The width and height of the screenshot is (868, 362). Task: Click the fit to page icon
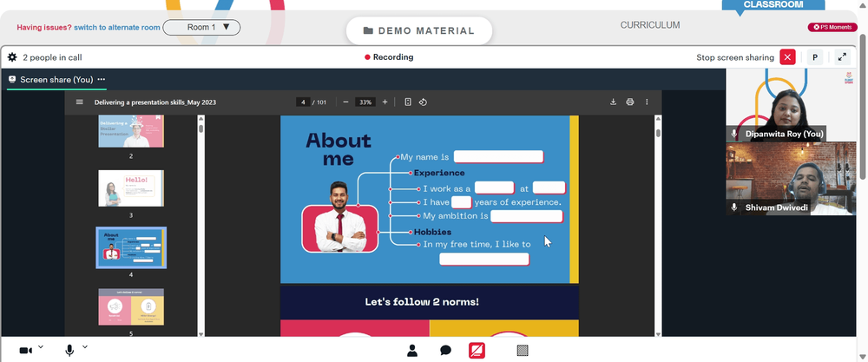[408, 102]
